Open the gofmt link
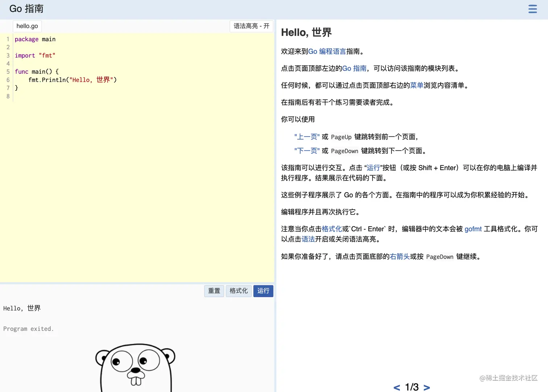This screenshot has height=392, width=548. [473, 229]
